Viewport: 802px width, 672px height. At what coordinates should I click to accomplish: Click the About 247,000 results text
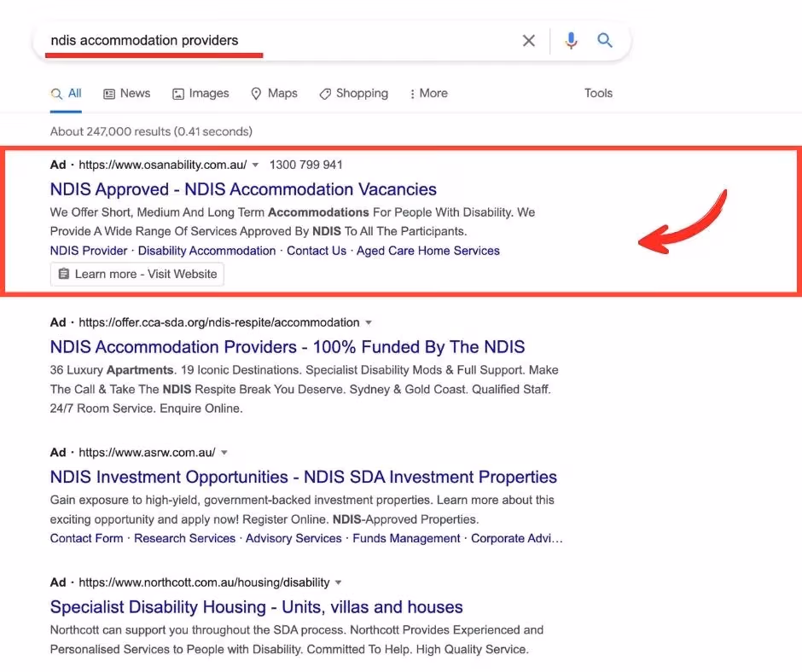pos(151,131)
